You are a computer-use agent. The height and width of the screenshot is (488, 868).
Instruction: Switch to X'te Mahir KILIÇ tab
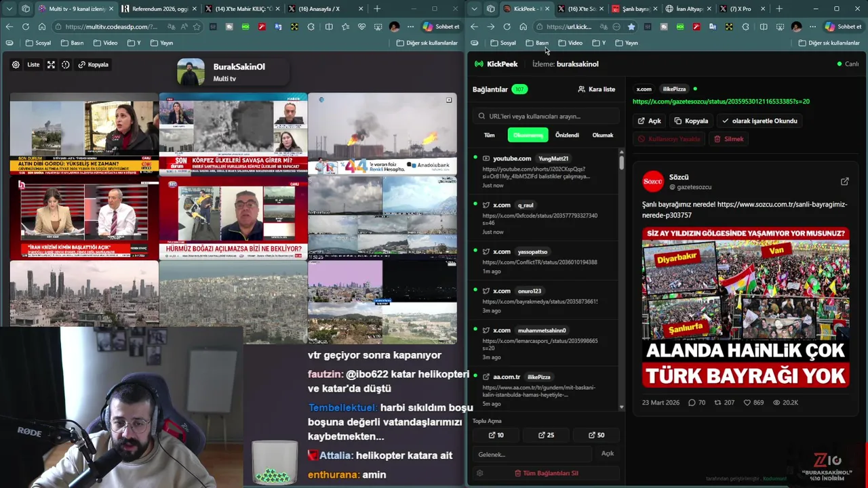click(243, 9)
